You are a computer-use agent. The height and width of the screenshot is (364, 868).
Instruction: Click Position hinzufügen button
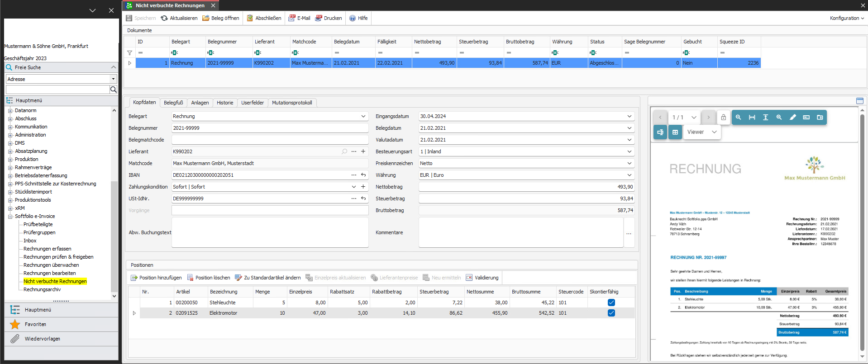(x=156, y=278)
